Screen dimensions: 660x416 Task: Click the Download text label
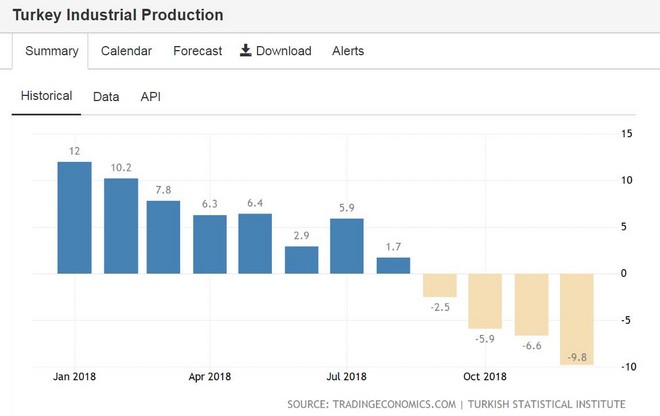coord(284,51)
